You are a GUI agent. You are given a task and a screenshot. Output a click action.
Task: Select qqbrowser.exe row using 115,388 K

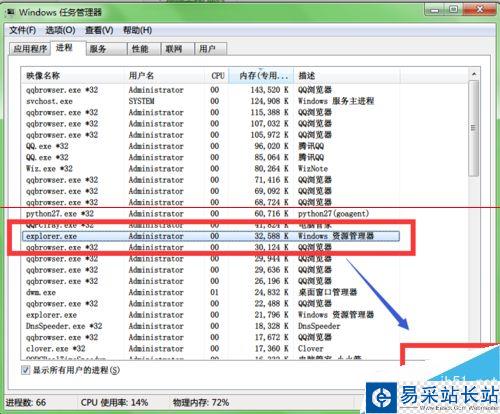pyautogui.click(x=211, y=112)
